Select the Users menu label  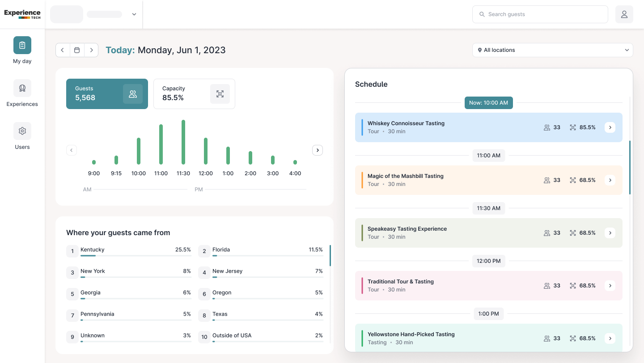[x=22, y=147]
